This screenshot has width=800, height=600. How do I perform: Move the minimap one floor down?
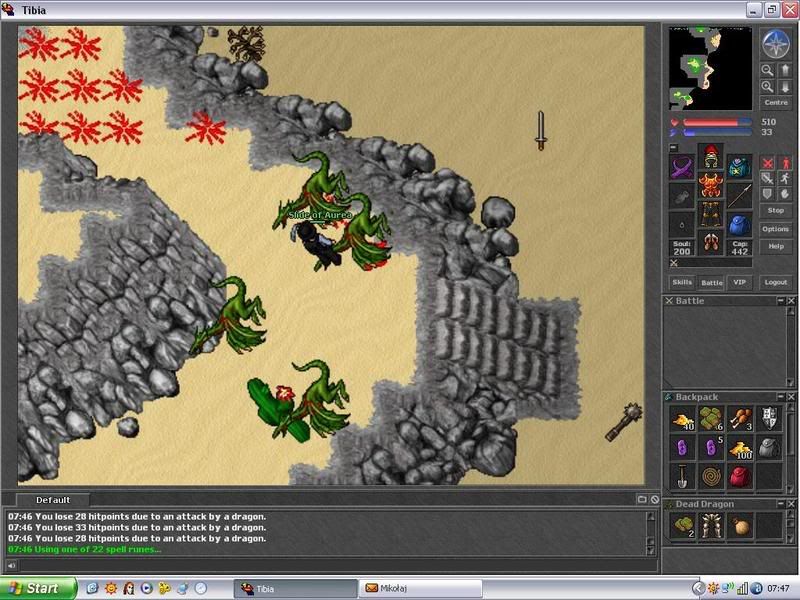pos(785,87)
